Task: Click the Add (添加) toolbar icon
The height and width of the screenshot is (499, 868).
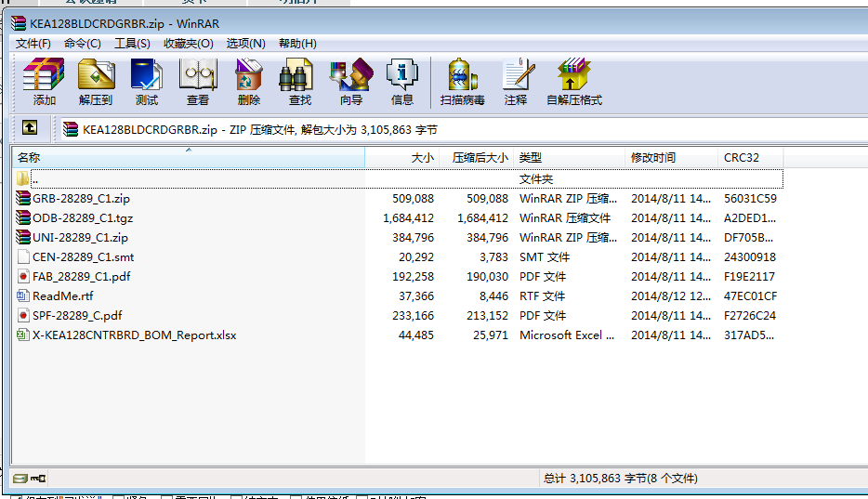Action: tap(44, 82)
